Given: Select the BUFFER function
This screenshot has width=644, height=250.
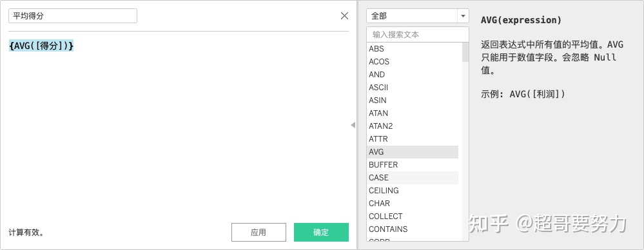Looking at the screenshot, I should (413, 164).
